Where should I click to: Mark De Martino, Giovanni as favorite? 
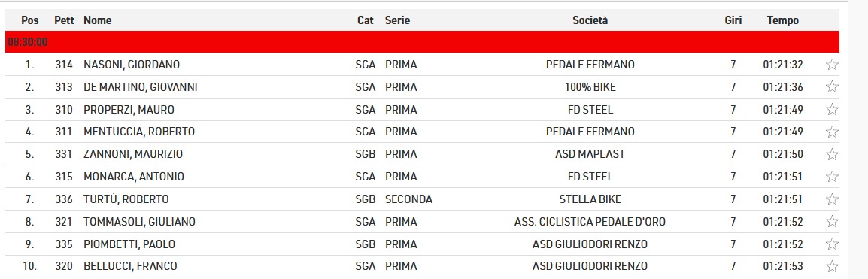(831, 87)
